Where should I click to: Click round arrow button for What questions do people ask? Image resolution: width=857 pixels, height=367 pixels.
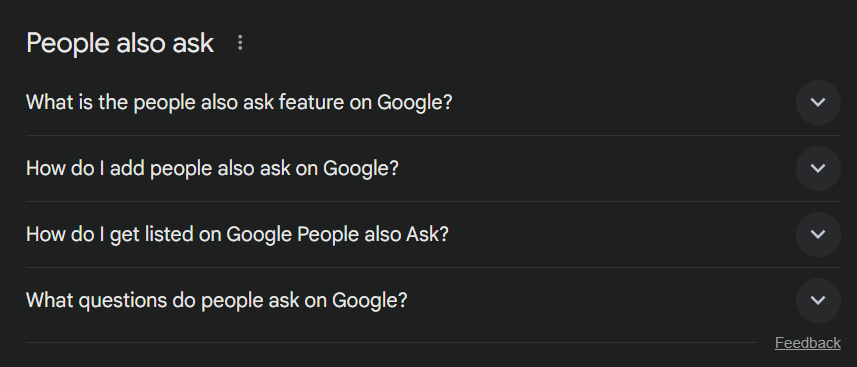(818, 300)
